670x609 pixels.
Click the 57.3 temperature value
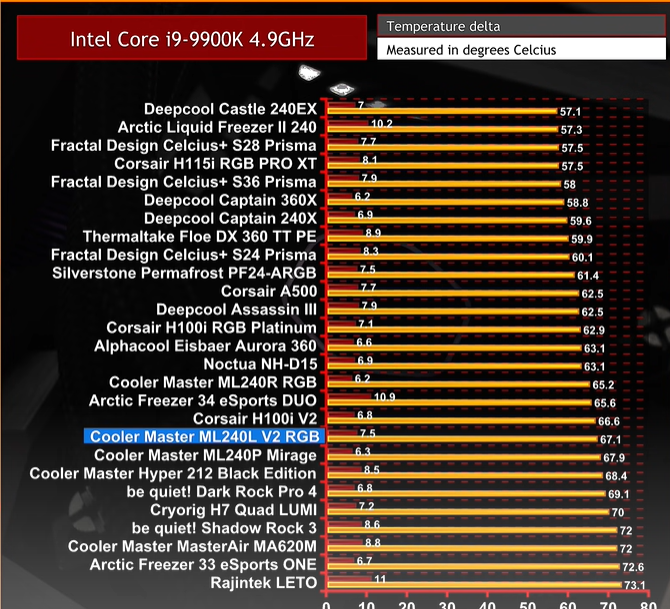click(x=571, y=130)
